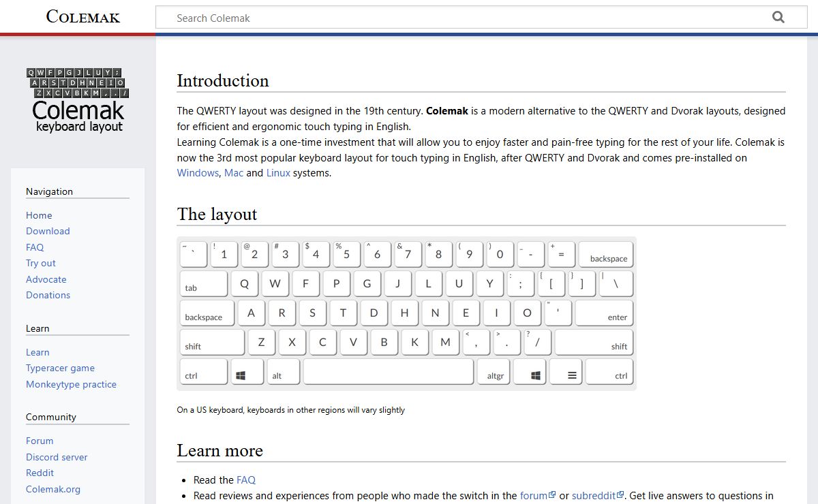Screen dimensions: 818x504
Task: Open Home in the navigation sidebar
Action: tap(39, 215)
